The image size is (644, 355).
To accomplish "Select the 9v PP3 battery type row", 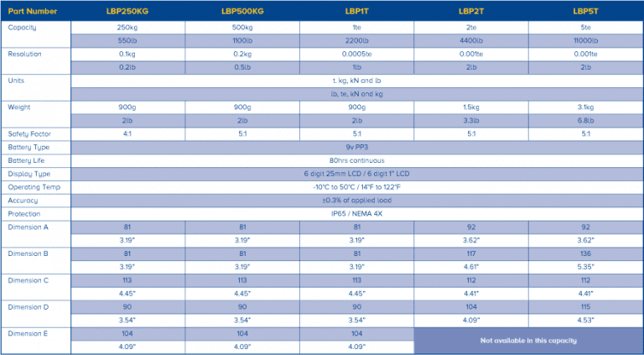I will [356, 146].
